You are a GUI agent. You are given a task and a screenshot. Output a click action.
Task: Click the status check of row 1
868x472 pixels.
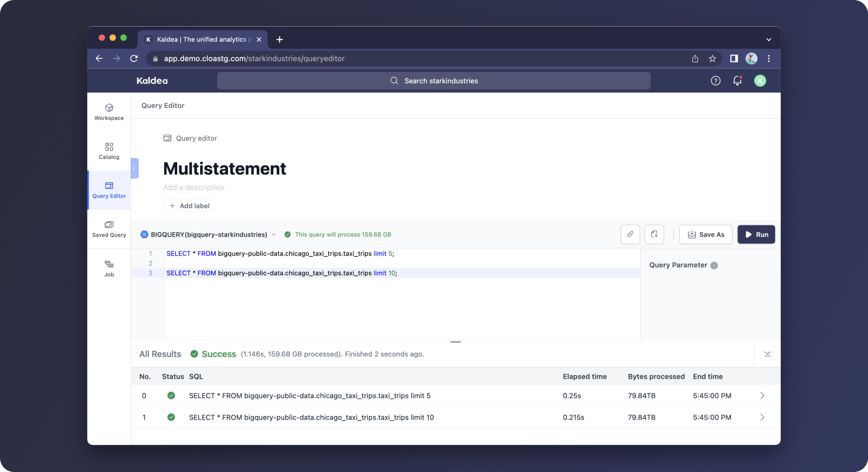pos(171,417)
